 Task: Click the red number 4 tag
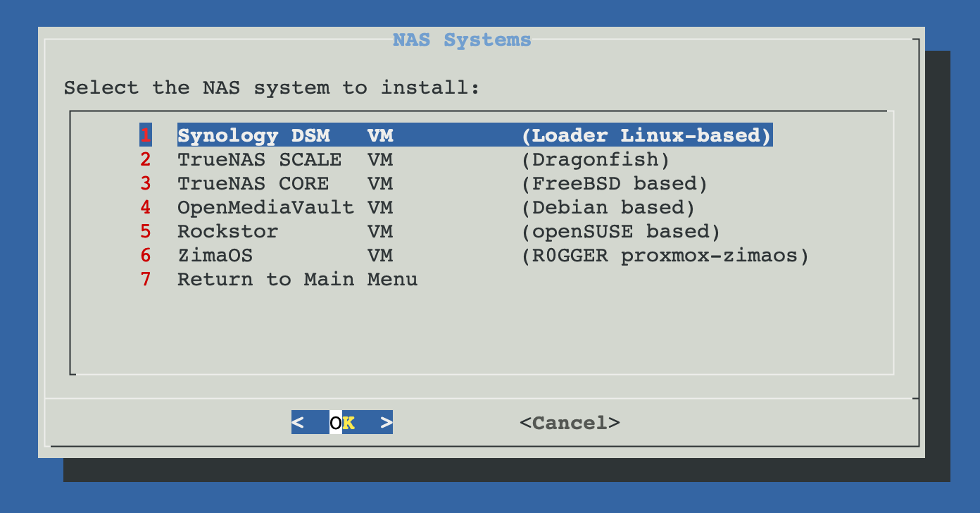(x=146, y=208)
